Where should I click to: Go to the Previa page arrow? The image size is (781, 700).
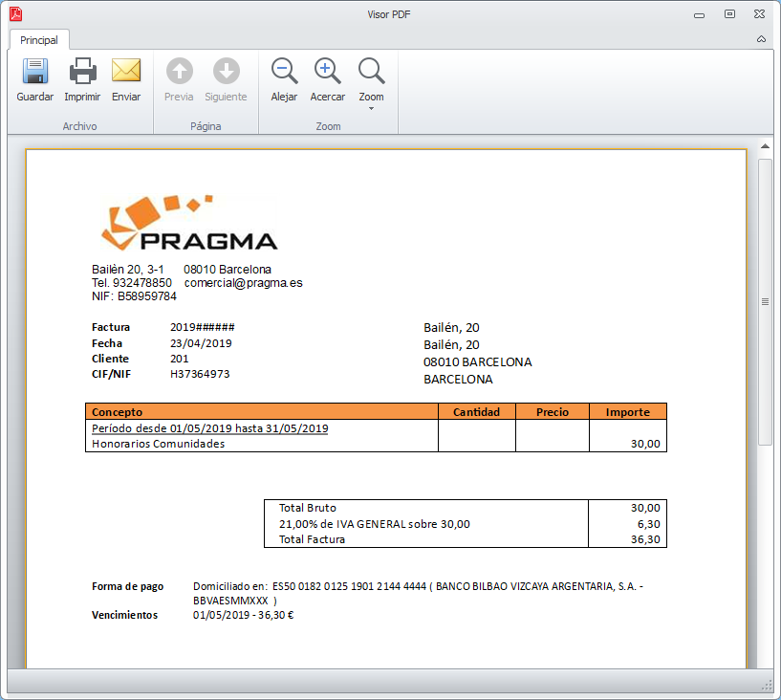point(179,72)
